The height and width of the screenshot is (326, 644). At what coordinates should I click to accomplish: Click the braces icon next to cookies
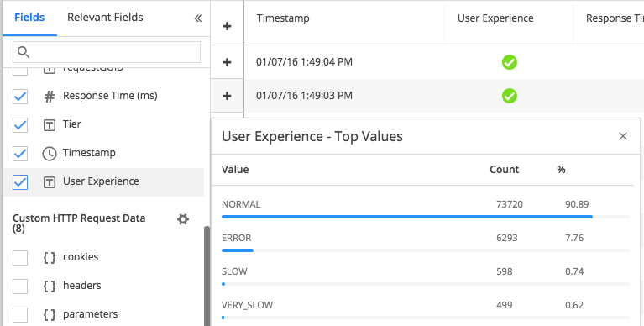pos(50,258)
